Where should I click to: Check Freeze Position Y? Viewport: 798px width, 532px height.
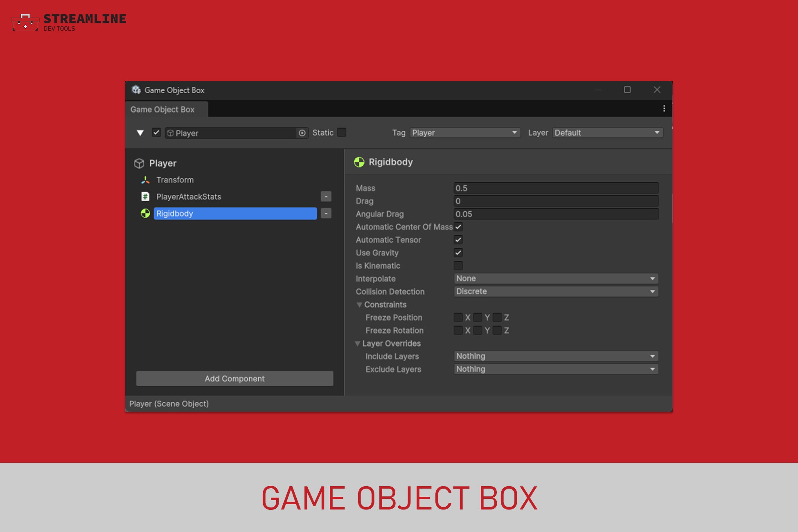pyautogui.click(x=478, y=317)
